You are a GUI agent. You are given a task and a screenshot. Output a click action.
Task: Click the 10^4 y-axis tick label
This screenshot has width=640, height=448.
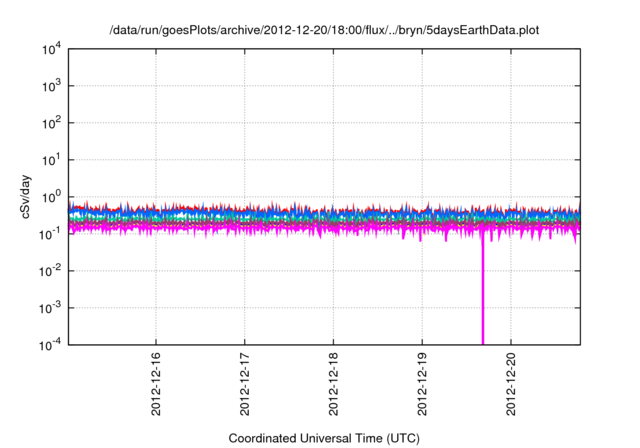tap(51, 49)
